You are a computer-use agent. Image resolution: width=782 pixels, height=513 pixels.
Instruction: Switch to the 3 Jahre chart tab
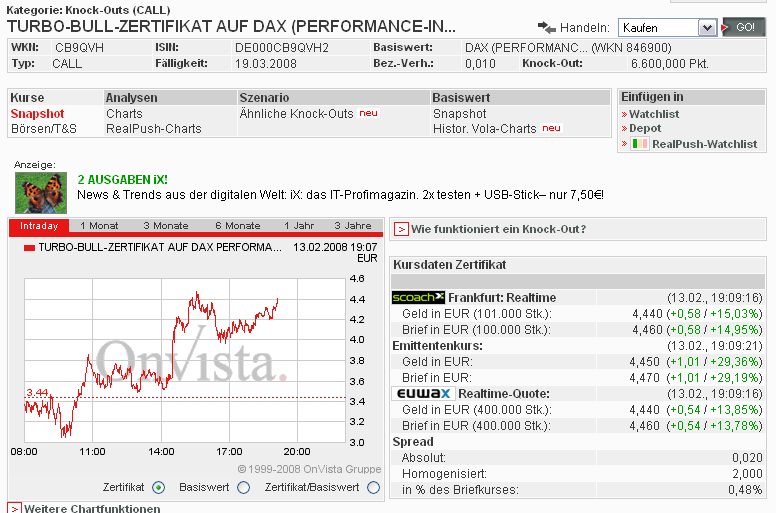click(353, 226)
